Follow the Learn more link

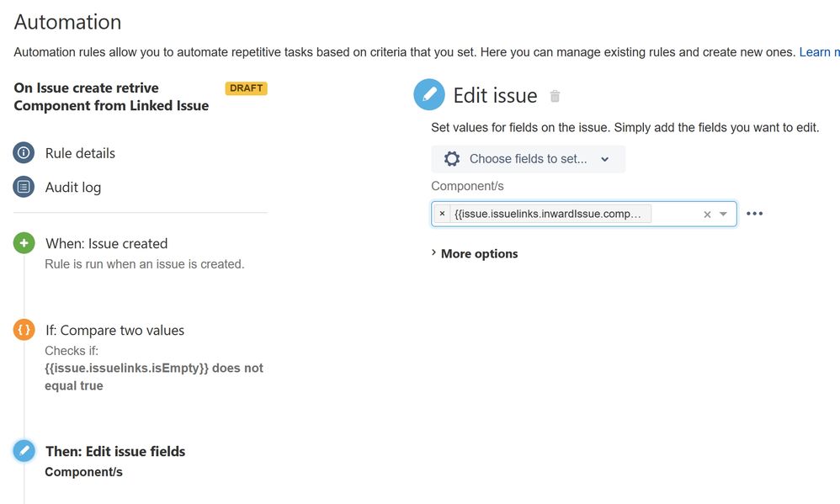tap(819, 52)
